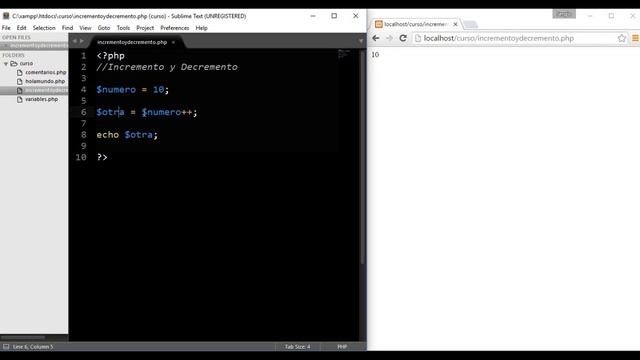Maximize the Sublime Text window

pyautogui.click(x=334, y=16)
